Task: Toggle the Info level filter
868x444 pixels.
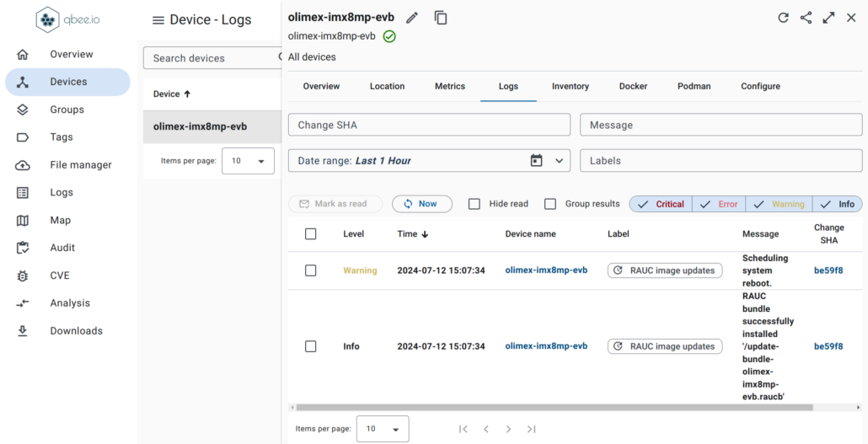Action: pos(838,204)
